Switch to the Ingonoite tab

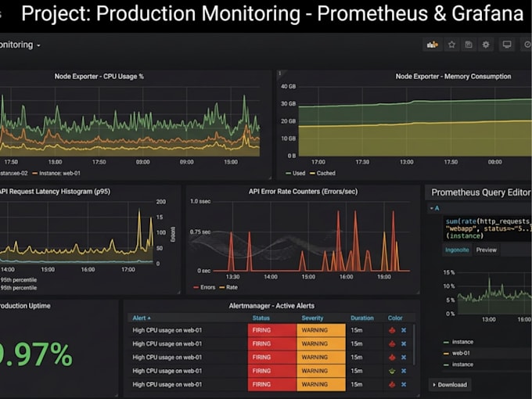click(457, 250)
